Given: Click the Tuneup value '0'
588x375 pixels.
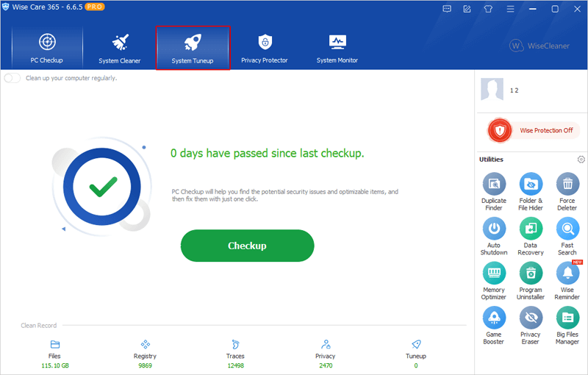Looking at the screenshot, I should [x=416, y=365].
